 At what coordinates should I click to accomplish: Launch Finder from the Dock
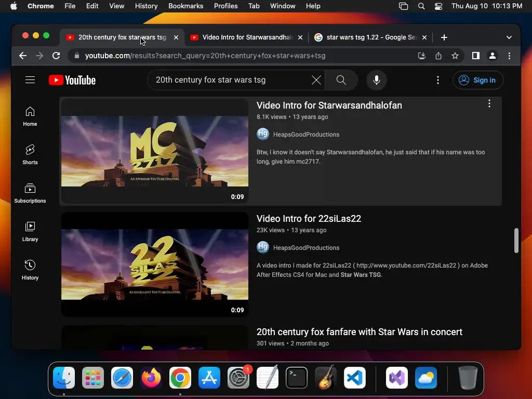point(64,378)
